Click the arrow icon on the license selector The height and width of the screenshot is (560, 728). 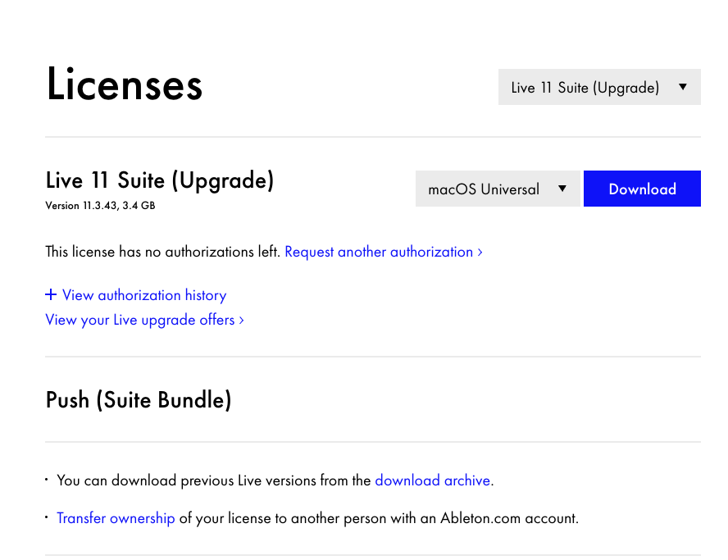[x=683, y=88]
